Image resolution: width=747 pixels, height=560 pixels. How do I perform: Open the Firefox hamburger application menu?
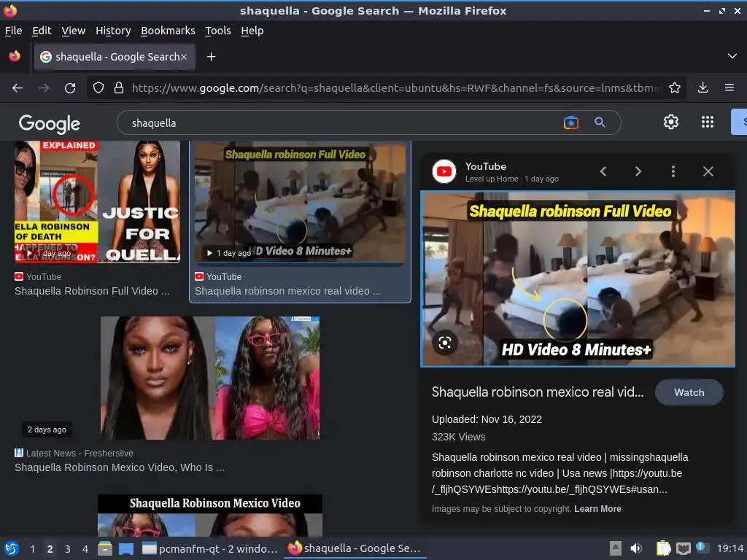[x=729, y=87]
